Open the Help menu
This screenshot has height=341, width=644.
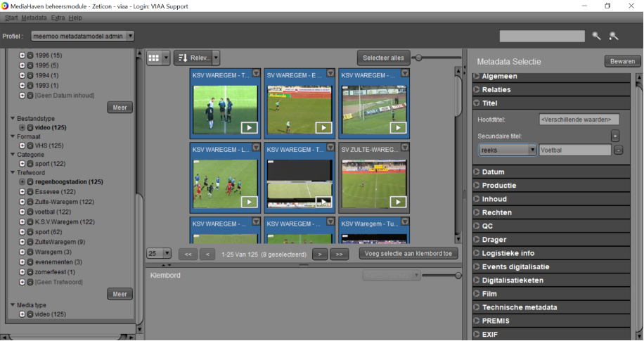pos(75,18)
